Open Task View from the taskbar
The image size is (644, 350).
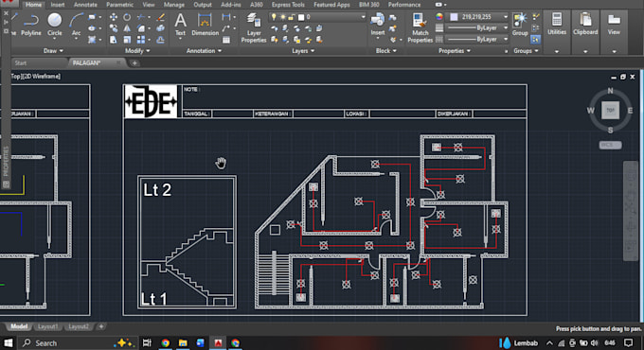click(147, 343)
